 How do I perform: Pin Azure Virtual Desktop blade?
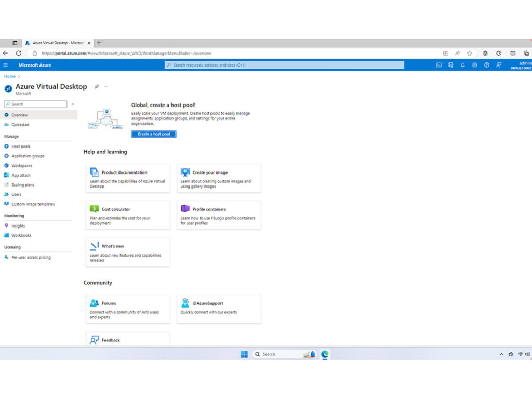point(97,87)
